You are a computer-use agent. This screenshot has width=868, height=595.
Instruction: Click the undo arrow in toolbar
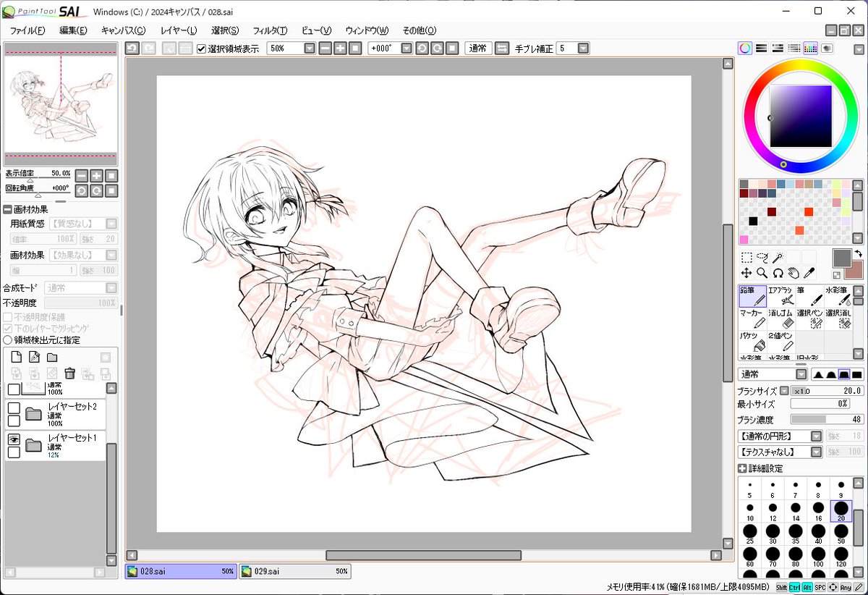click(x=132, y=48)
